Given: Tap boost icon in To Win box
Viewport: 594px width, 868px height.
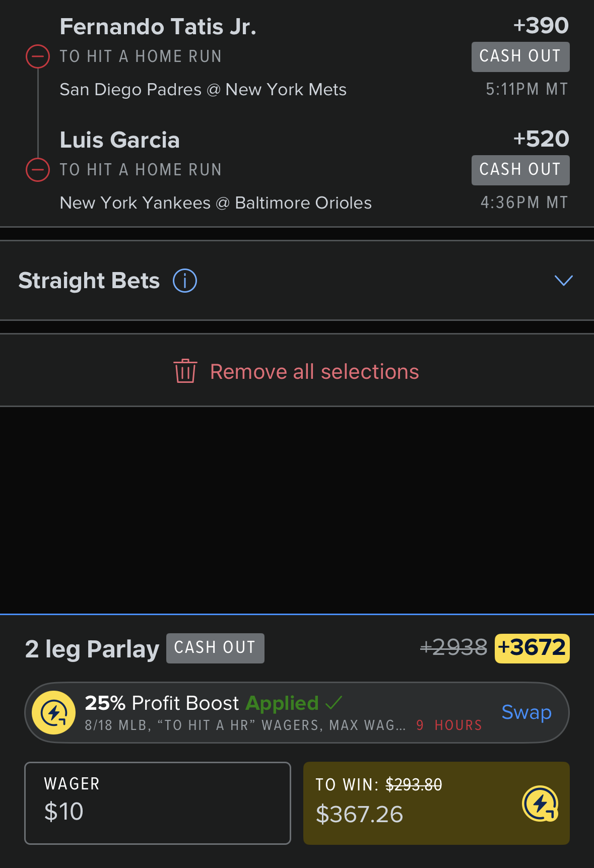Looking at the screenshot, I should coord(540,804).
